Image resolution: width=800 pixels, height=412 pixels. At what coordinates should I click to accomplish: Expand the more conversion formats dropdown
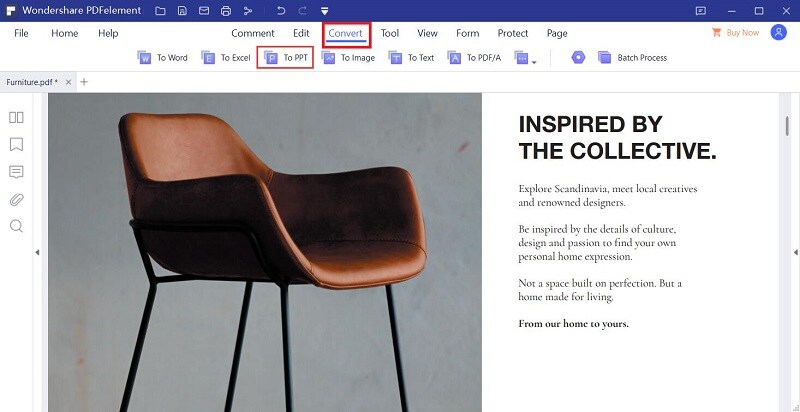(525, 58)
